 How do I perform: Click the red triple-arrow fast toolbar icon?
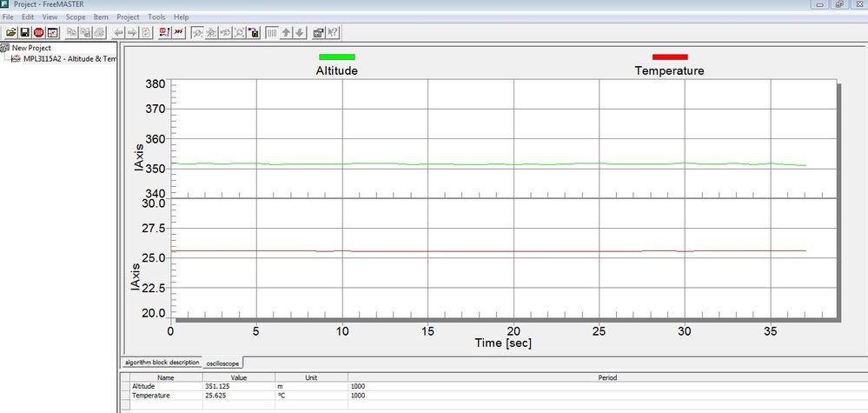point(178,33)
